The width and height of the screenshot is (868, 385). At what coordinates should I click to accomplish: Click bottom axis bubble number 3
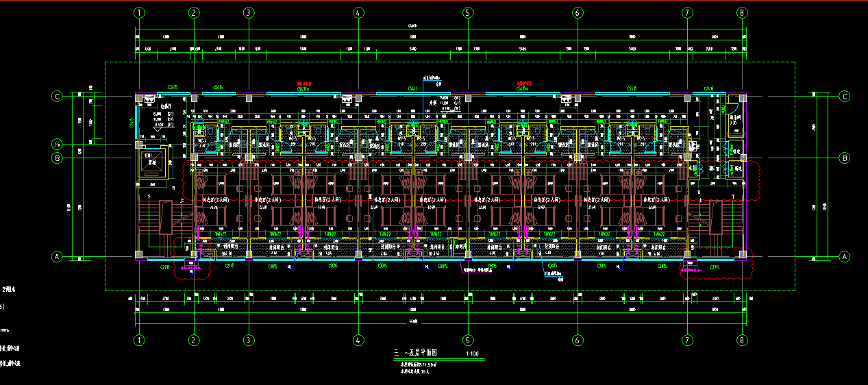coord(249,340)
